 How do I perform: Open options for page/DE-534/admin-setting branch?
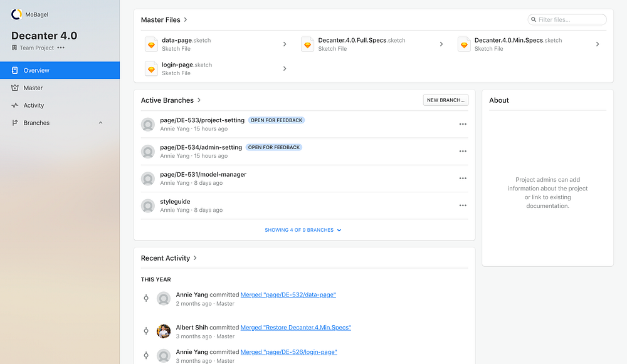coord(463,152)
